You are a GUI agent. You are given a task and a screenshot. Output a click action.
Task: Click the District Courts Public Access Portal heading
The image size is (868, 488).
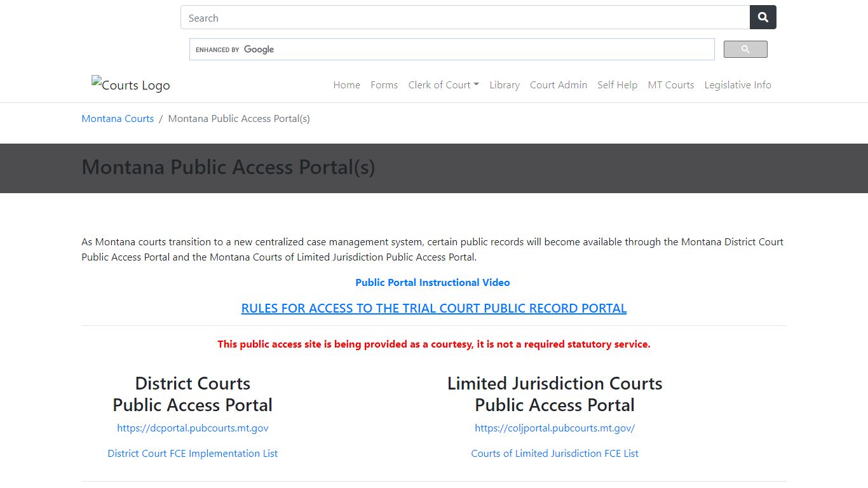(x=193, y=394)
